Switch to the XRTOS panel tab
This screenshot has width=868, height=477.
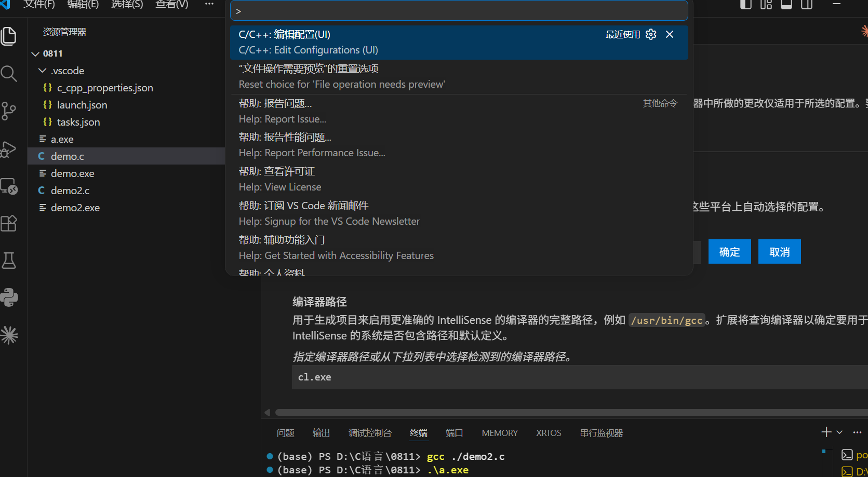coord(549,433)
